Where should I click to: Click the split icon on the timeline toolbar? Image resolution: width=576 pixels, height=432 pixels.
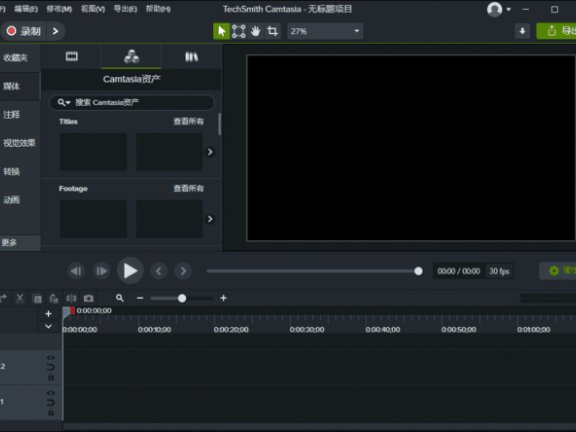[71, 298]
